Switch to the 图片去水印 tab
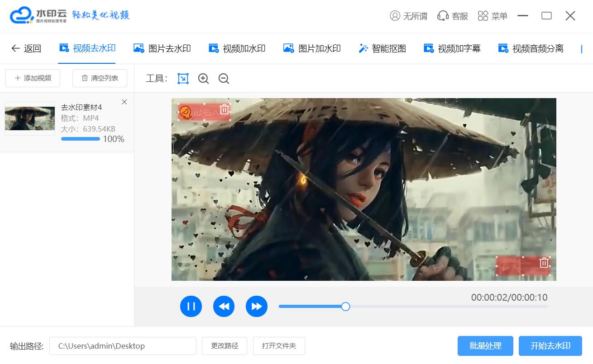Screen dimensions: 593x364 (162, 48)
